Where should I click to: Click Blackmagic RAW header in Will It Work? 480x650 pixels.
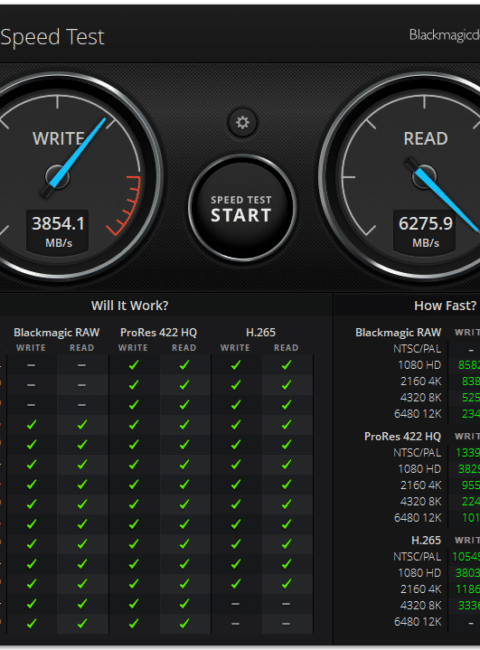(56, 332)
